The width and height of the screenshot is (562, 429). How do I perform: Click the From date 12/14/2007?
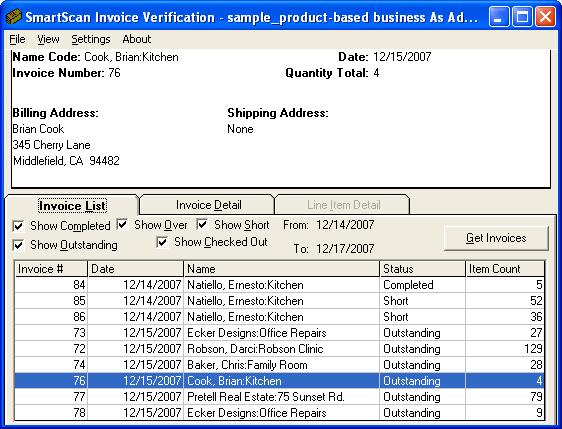(345, 225)
